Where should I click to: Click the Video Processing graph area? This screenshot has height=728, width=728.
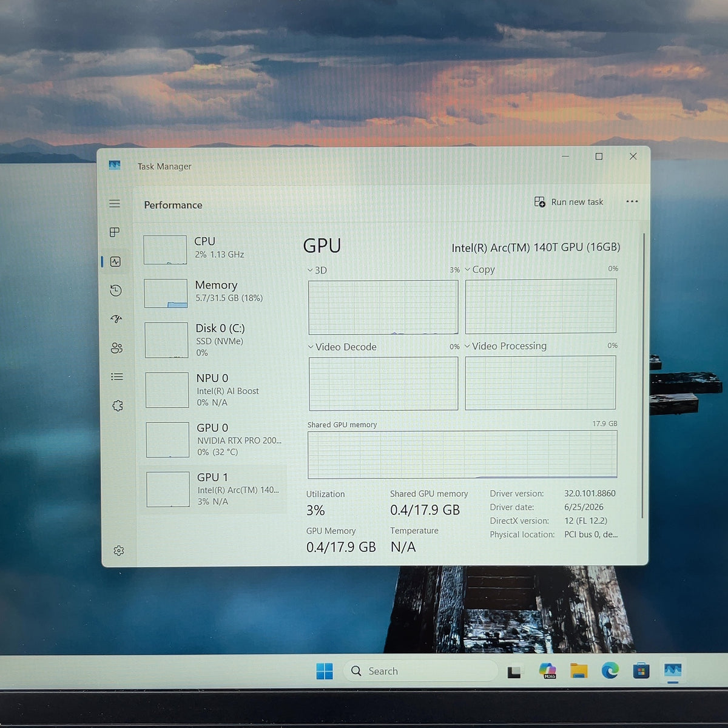tap(541, 382)
